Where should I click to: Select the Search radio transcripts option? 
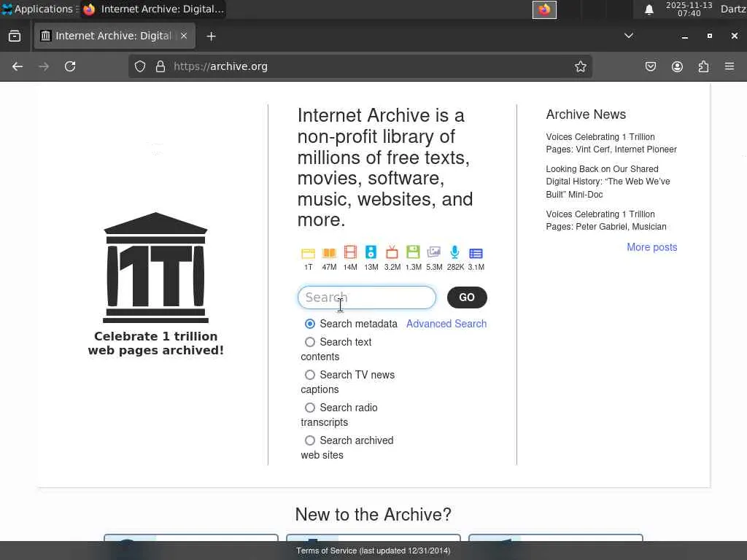309,408
